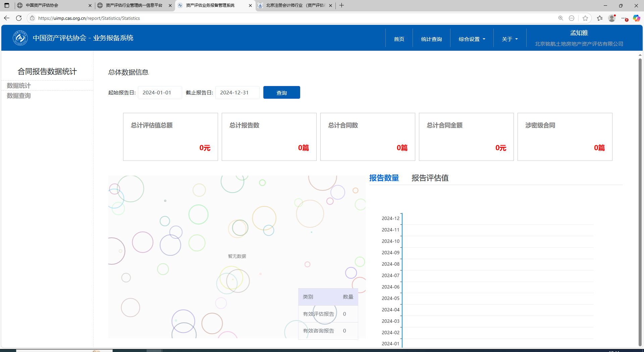Viewport: 644px width, 352px height.
Task: Add page to favorites star icon
Action: [x=585, y=18]
